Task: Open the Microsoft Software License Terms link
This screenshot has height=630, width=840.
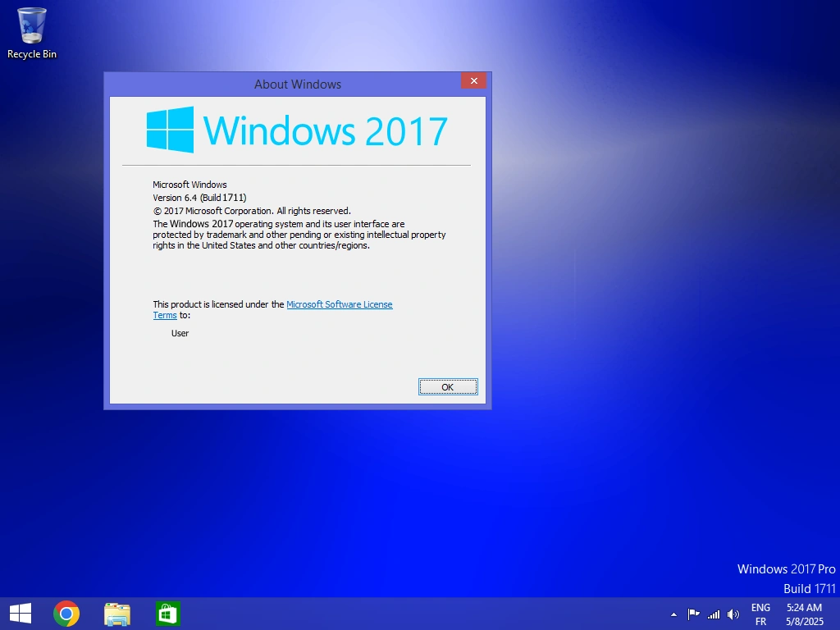Action: point(339,304)
